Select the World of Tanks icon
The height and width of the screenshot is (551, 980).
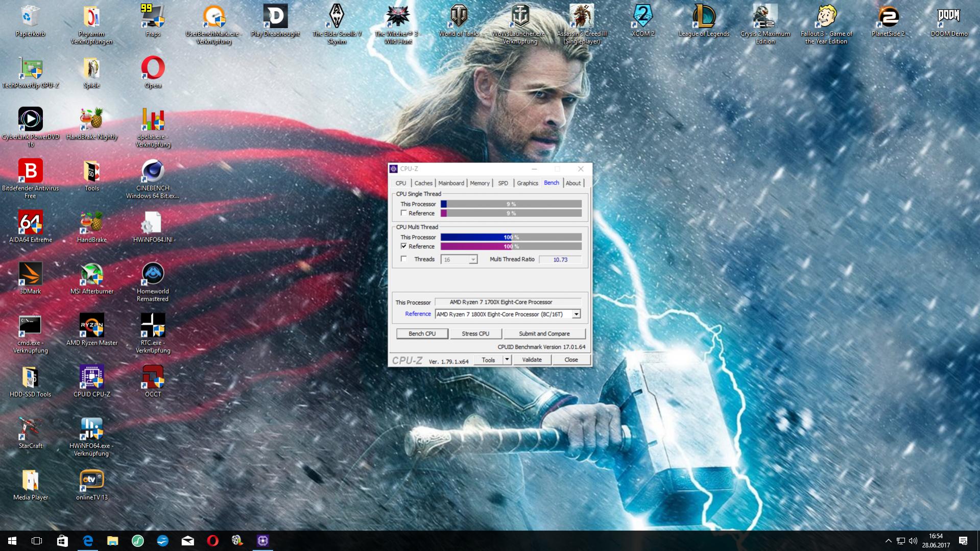pyautogui.click(x=459, y=22)
